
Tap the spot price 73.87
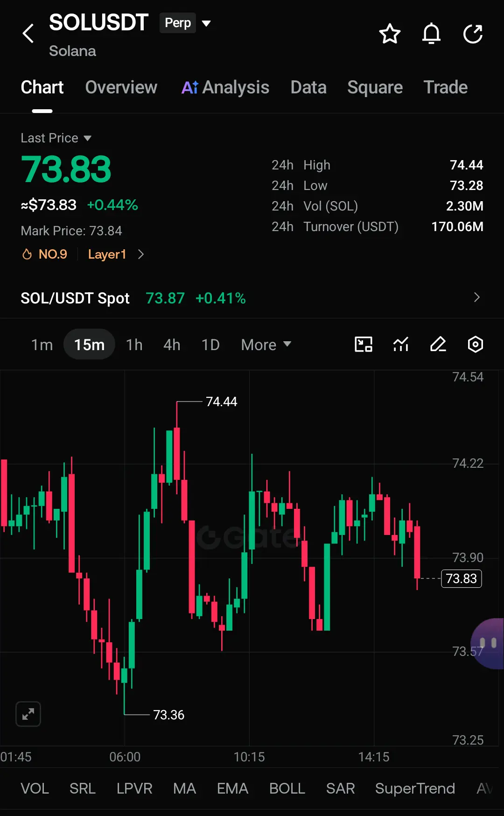pos(165,298)
